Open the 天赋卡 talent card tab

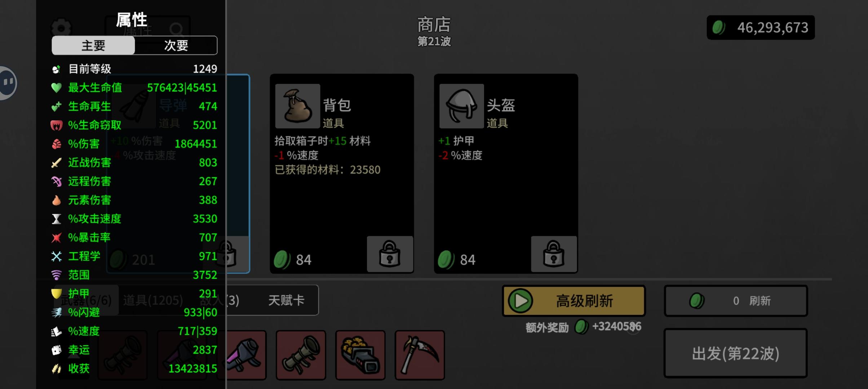click(x=286, y=300)
